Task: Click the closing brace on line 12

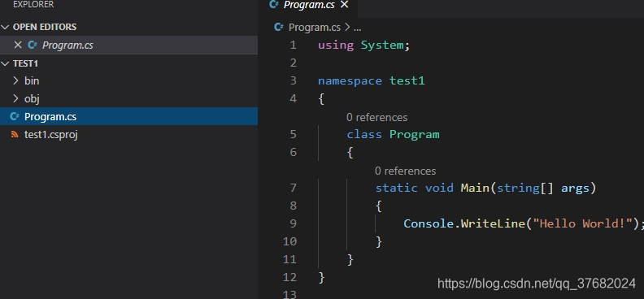Action: click(x=321, y=277)
